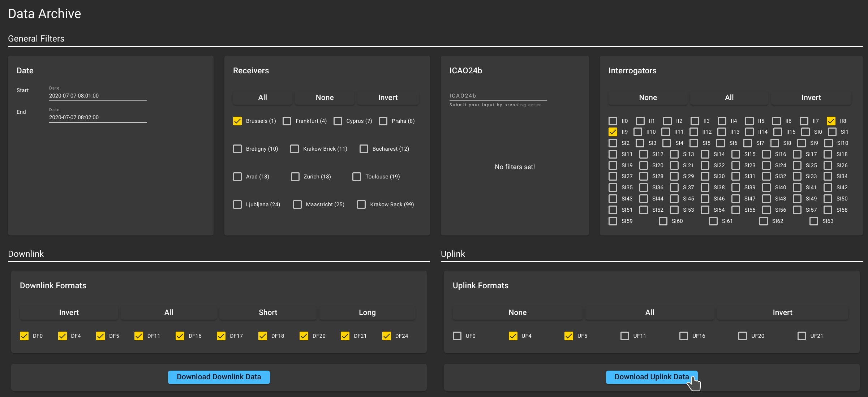
Task: Select the UF21 uplink format
Action: [x=802, y=336]
